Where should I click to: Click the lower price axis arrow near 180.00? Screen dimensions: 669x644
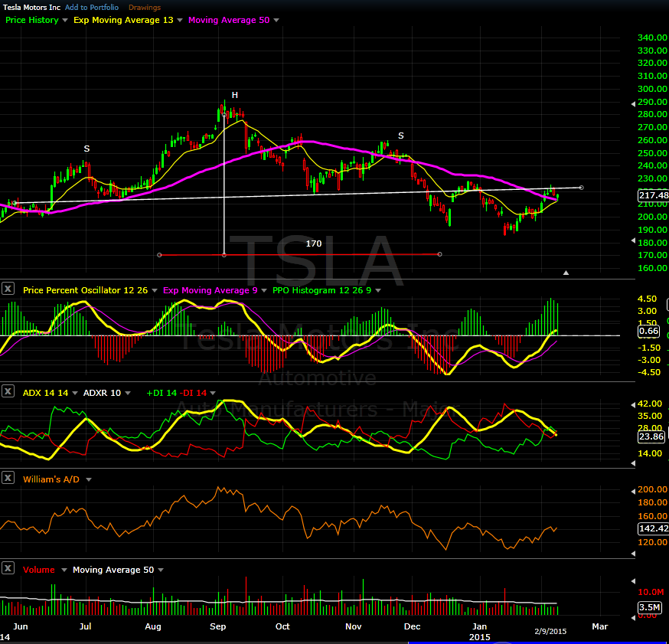pos(633,240)
